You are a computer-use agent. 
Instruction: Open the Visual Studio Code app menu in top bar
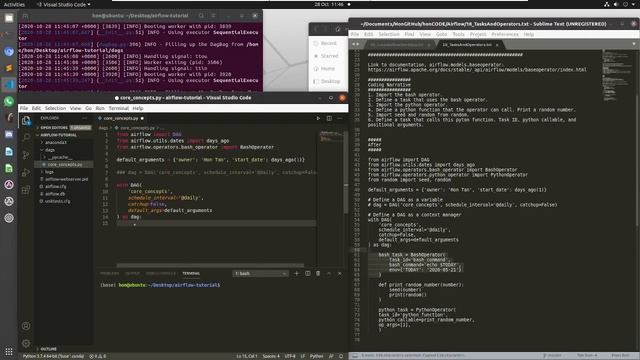pyautogui.click(x=64, y=4)
